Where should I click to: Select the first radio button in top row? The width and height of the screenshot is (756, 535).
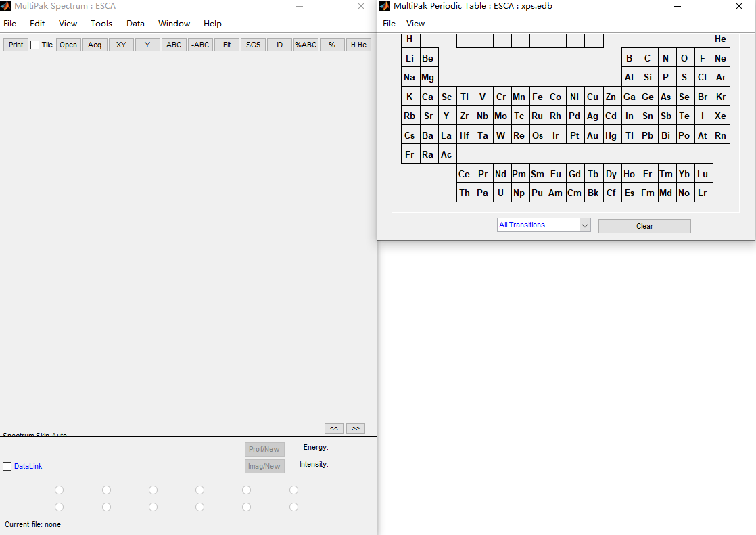click(x=60, y=490)
